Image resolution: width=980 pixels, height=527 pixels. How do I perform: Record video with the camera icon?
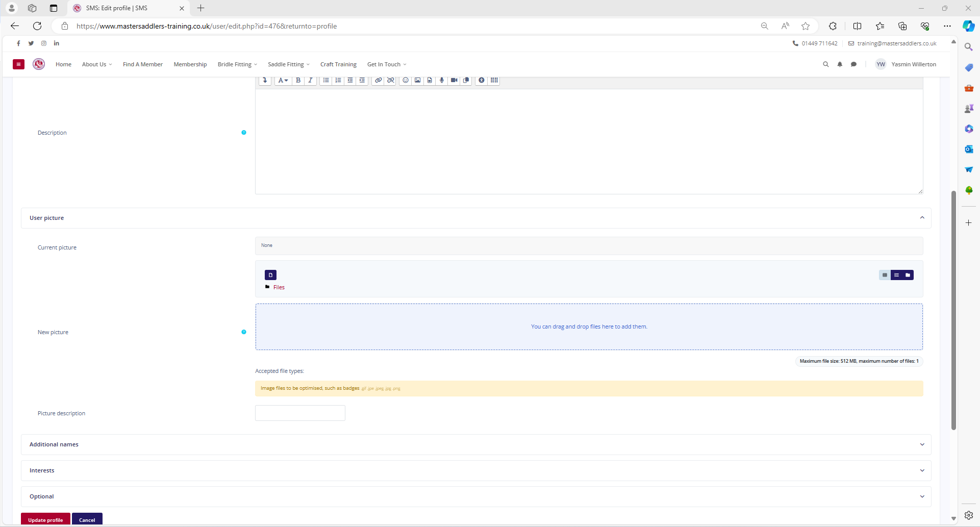tap(454, 80)
